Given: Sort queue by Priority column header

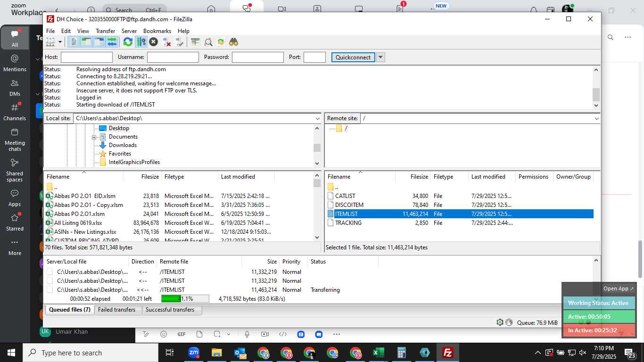Looking at the screenshot, I should click(292, 262).
